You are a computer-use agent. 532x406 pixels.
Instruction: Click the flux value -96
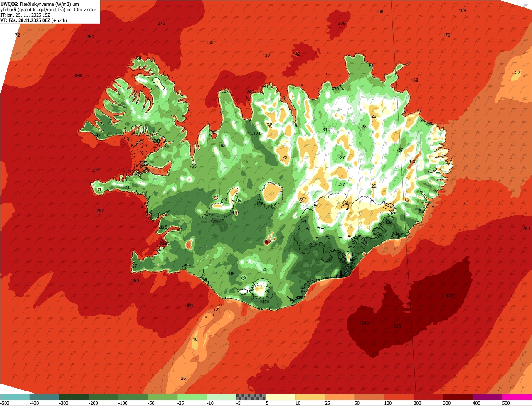(231, 274)
